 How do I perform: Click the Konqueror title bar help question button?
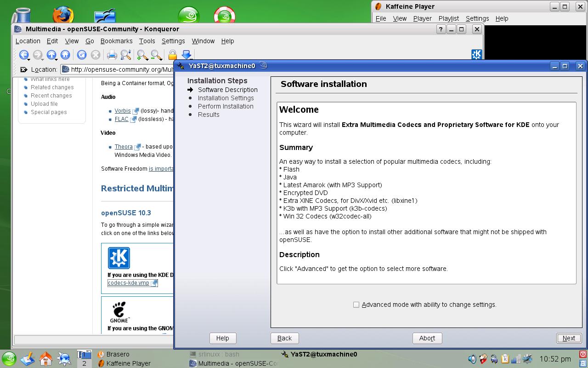pyautogui.click(x=441, y=29)
